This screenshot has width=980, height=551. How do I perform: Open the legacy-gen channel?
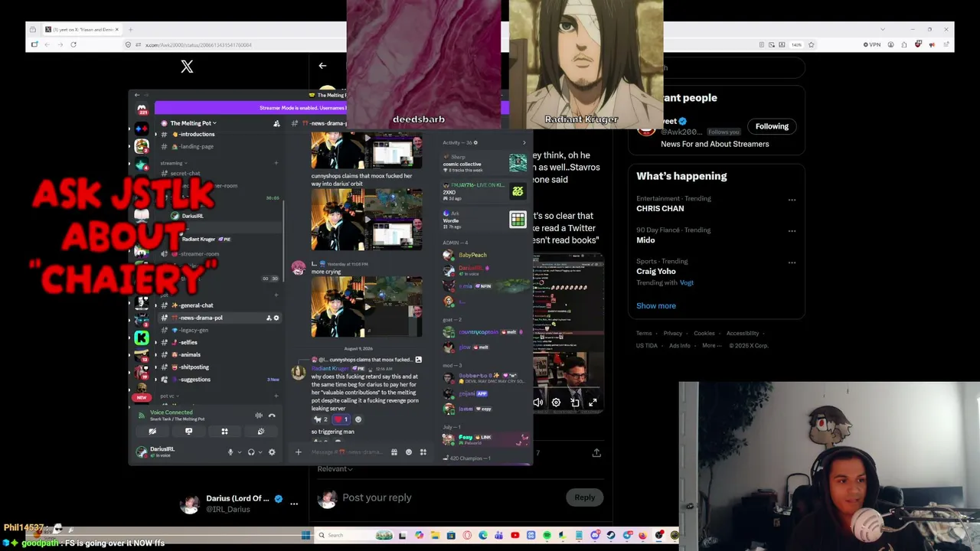pyautogui.click(x=220, y=330)
